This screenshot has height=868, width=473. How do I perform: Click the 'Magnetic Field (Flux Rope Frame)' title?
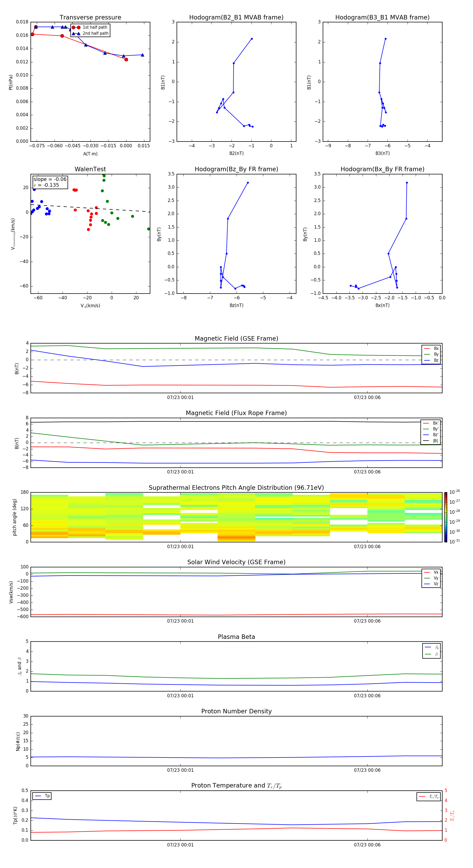pyautogui.click(x=236, y=413)
